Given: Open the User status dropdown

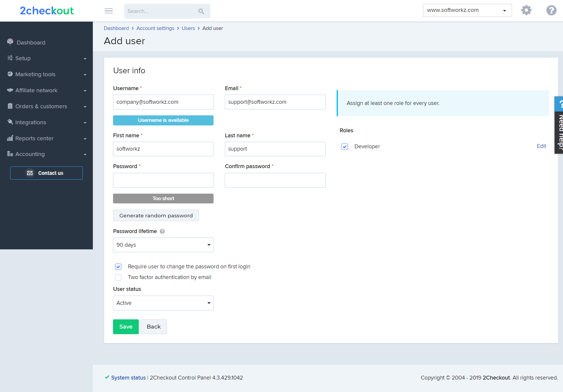Looking at the screenshot, I should (x=163, y=303).
